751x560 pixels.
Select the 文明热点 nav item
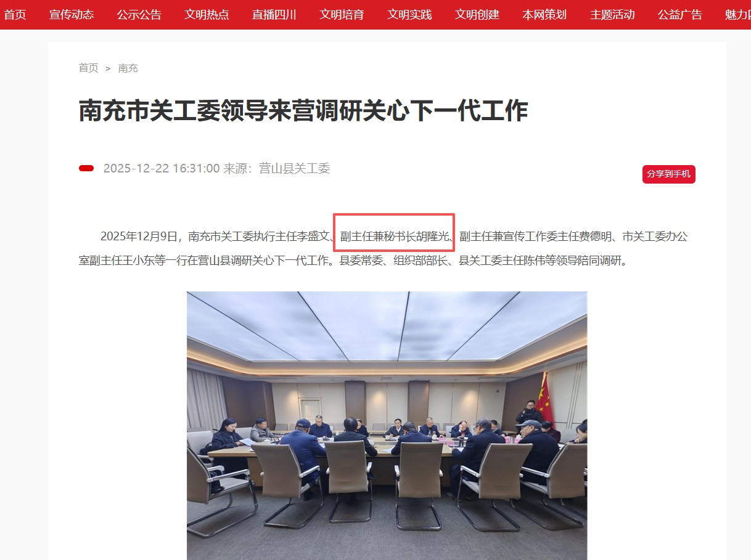[x=207, y=14]
